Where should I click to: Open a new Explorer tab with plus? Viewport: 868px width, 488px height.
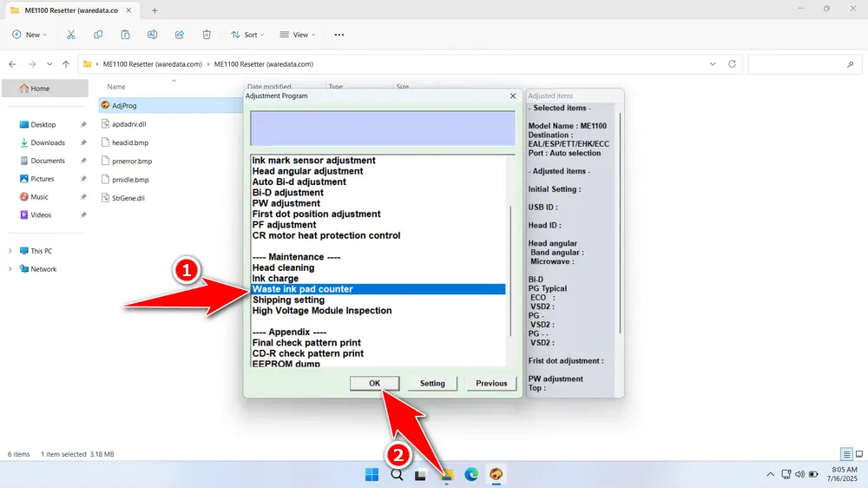coord(155,10)
